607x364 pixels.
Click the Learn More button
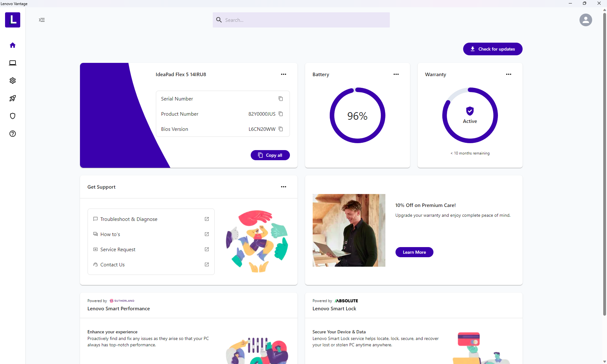pos(414,252)
